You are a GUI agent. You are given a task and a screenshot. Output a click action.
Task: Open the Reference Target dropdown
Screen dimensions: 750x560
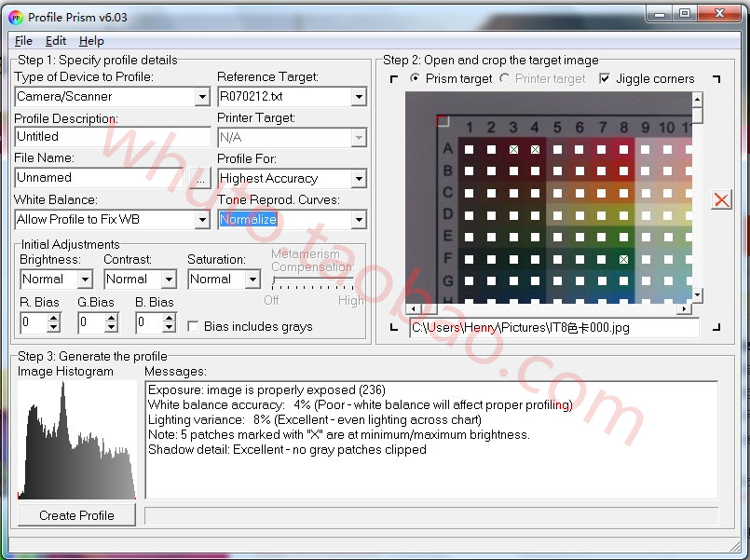(359, 97)
